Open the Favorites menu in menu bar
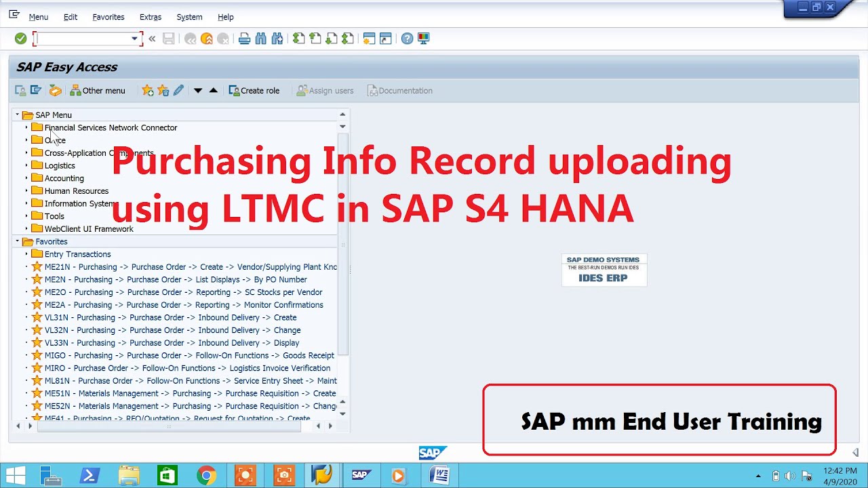Viewport: 868px width, 488px height. tap(108, 17)
